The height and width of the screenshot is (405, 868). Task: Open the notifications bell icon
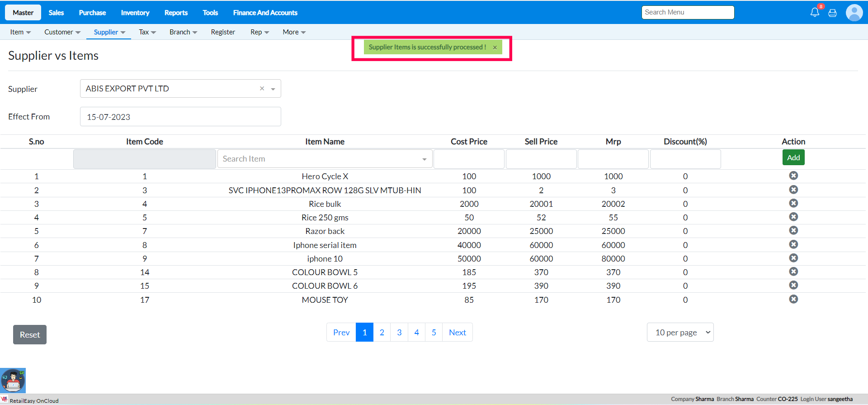coord(815,13)
